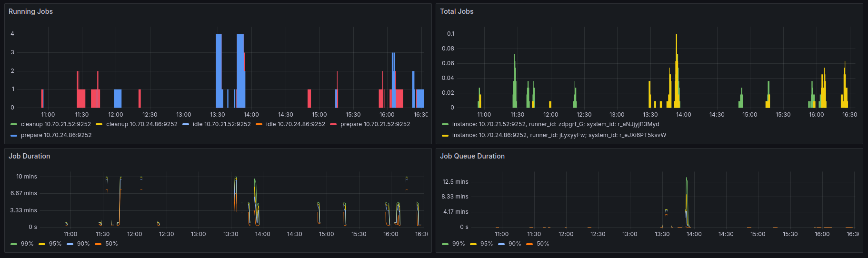The width and height of the screenshot is (868, 258).
Task: Click the 8.33 mins y-axis label
Action: coord(455,197)
